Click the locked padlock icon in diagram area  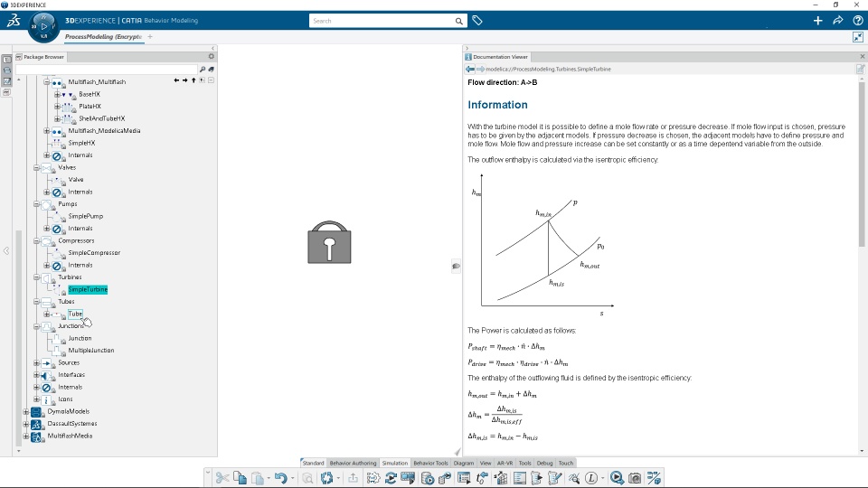(x=329, y=242)
